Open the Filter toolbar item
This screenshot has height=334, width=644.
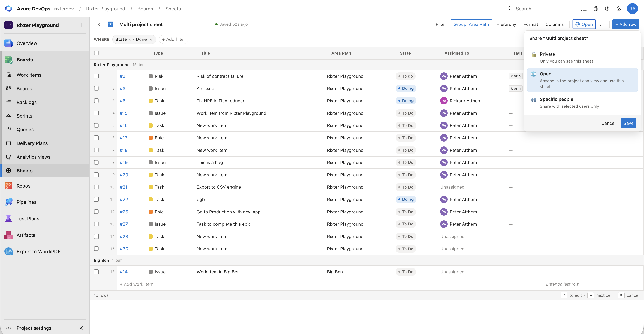pyautogui.click(x=441, y=24)
